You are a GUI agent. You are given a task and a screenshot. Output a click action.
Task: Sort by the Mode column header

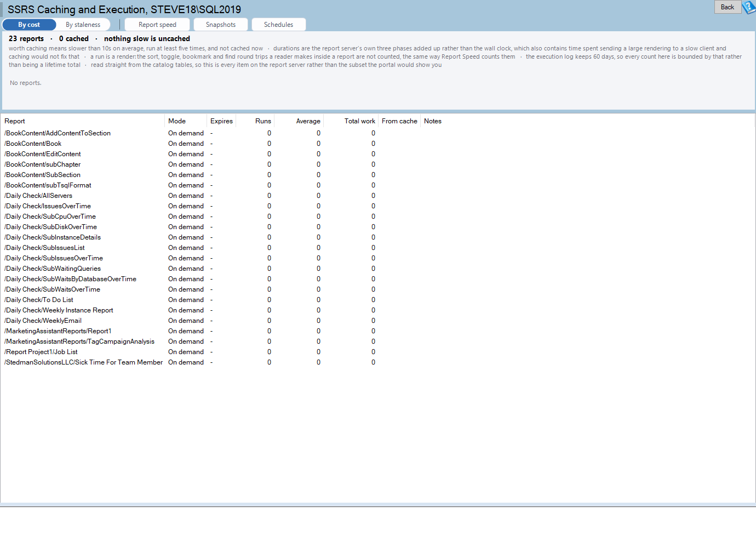(186, 121)
